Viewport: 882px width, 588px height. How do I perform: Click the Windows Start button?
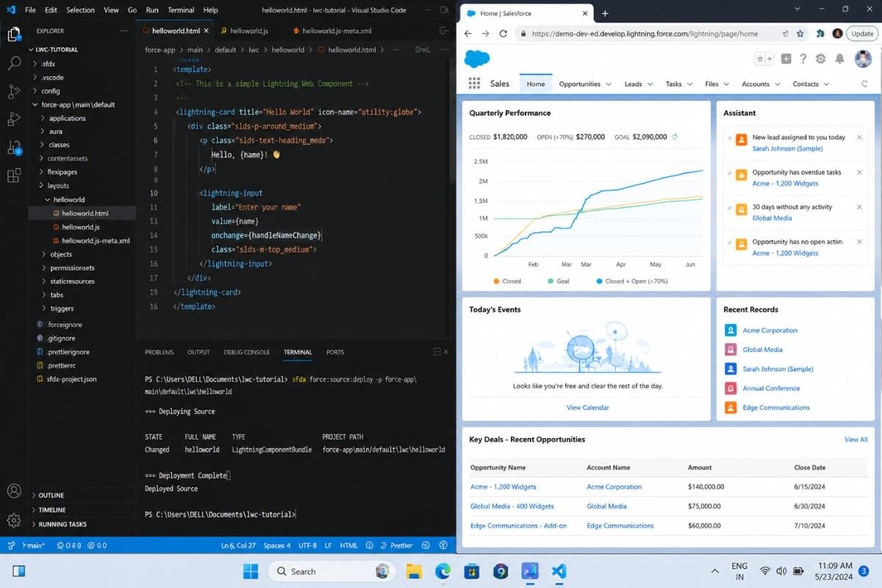[x=250, y=571]
